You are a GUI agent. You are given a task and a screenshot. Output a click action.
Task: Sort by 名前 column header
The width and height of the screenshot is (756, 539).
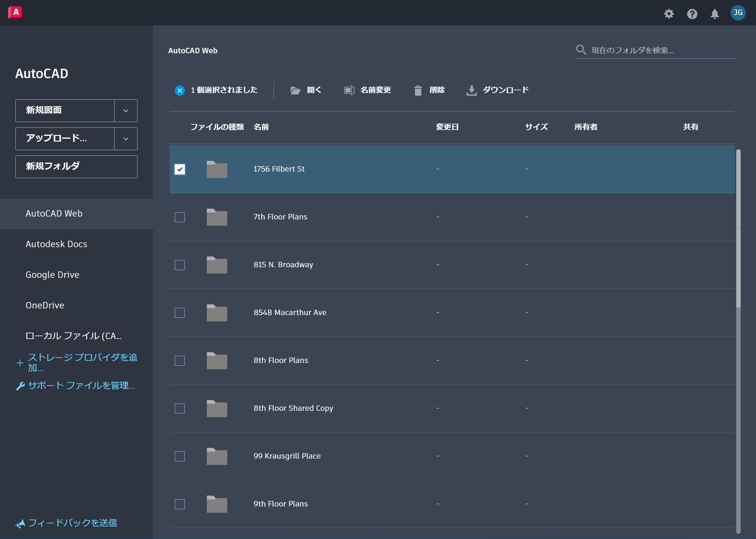tap(261, 127)
